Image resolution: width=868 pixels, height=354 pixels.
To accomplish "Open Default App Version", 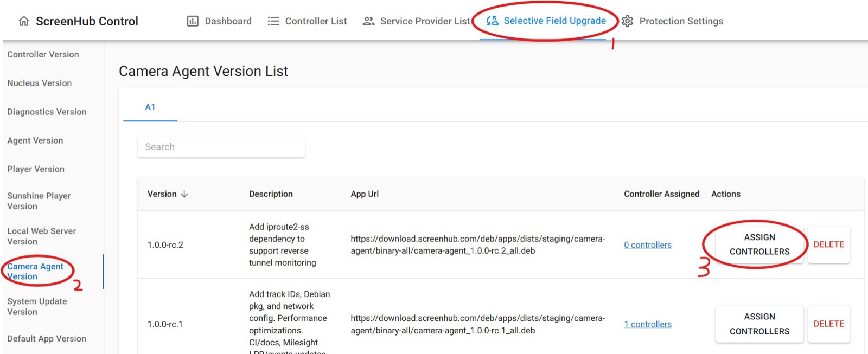I will click(x=47, y=339).
